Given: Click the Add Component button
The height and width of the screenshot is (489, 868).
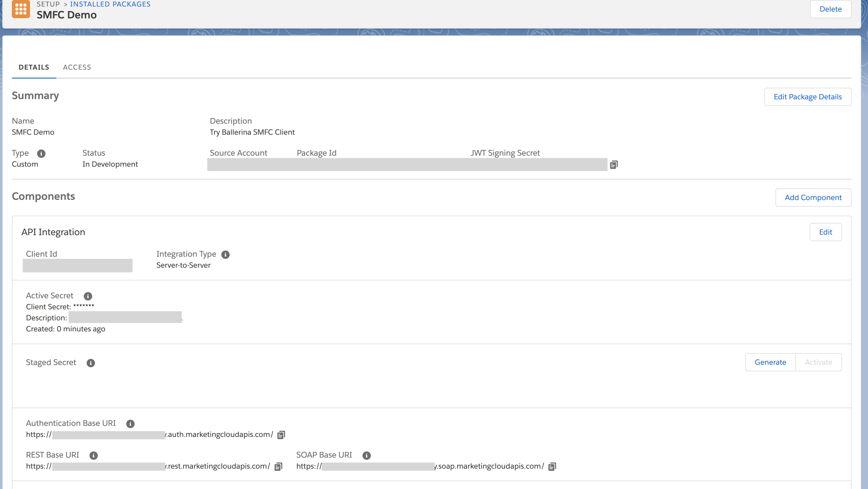Looking at the screenshot, I should (813, 198).
